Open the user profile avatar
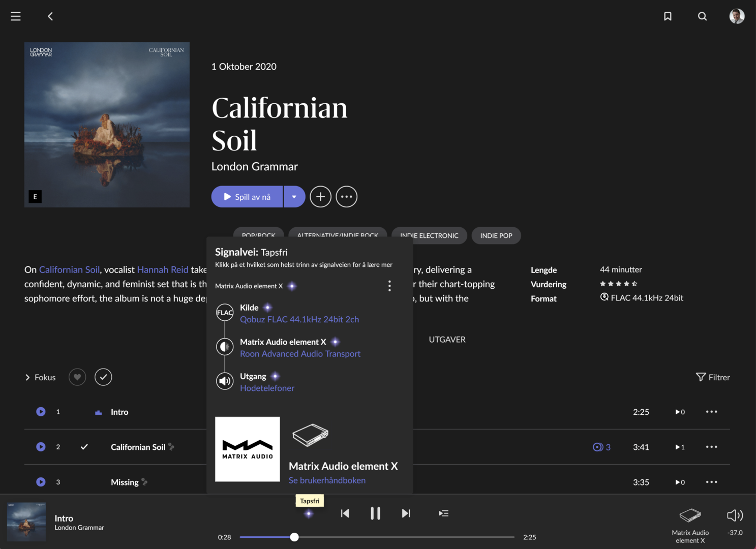This screenshot has width=756, height=549. (x=737, y=16)
